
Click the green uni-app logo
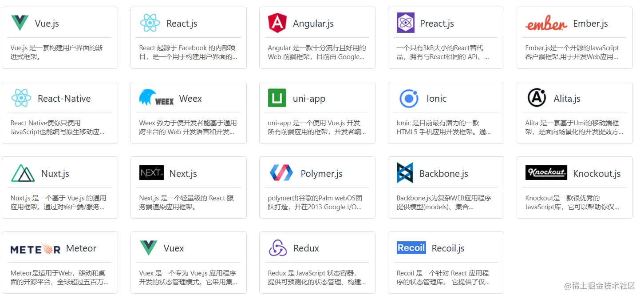tap(277, 98)
